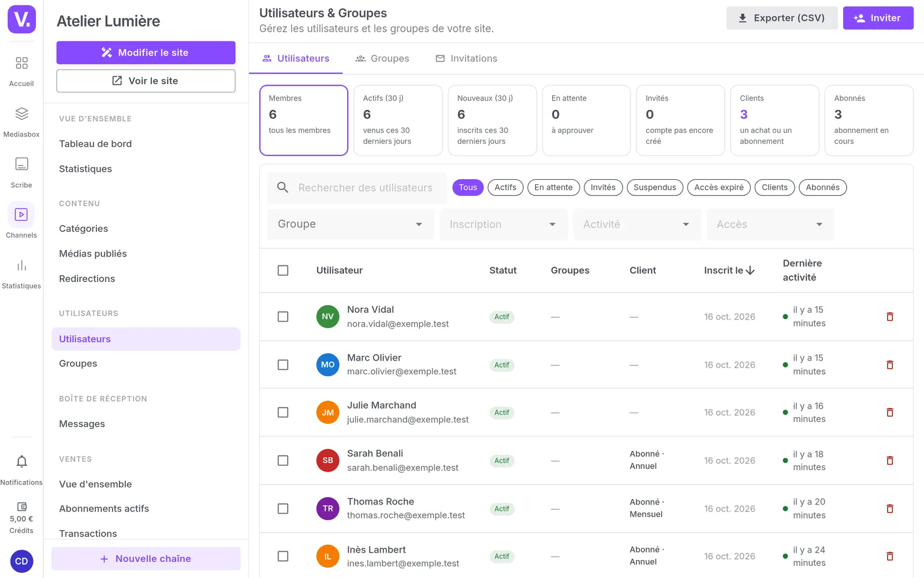Check the box for Thomas Roche
This screenshot has height=578, width=924.
pyautogui.click(x=283, y=509)
